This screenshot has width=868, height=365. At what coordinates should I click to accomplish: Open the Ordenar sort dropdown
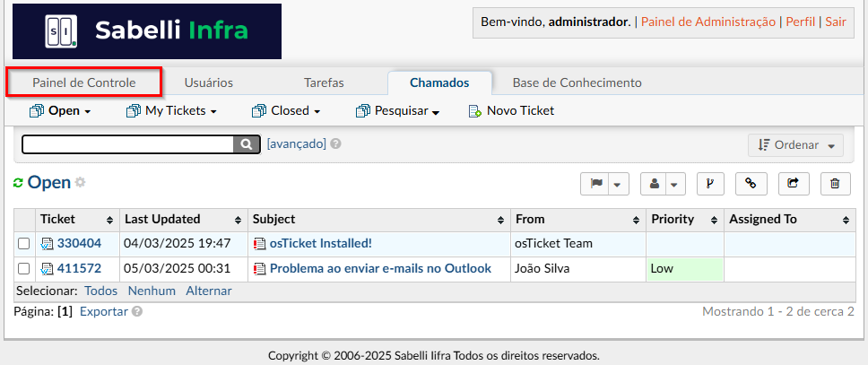(x=795, y=145)
